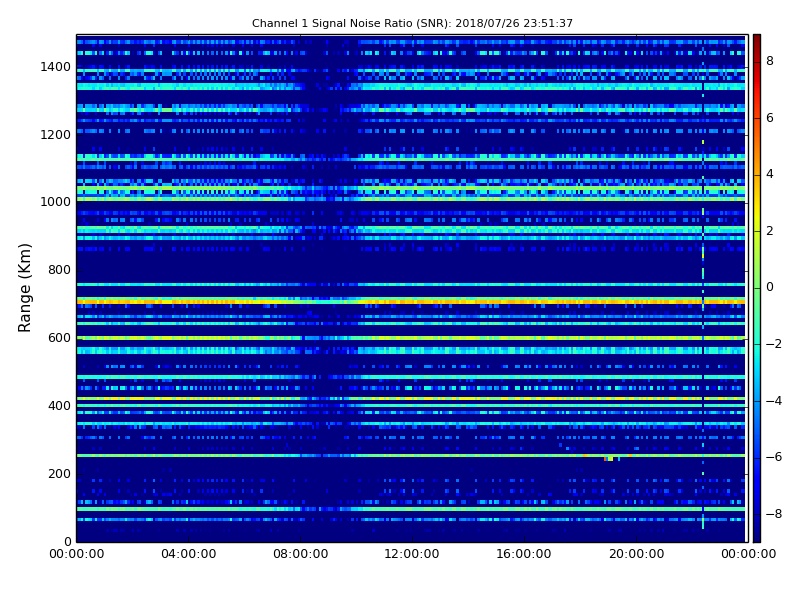Click the yellow-green band at 600 km range
Viewport: 800px width, 600px height.
411,338
